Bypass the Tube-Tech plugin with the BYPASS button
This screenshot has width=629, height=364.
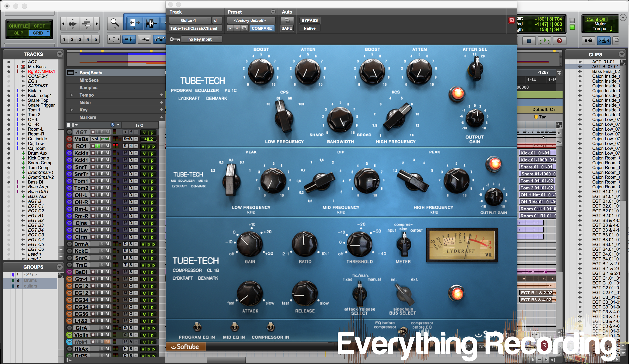[x=309, y=20]
